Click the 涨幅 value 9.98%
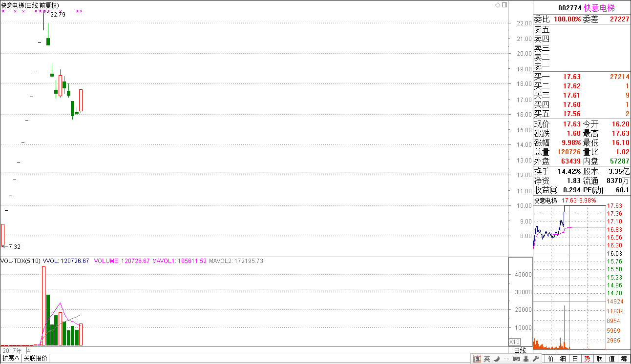 tap(571, 143)
